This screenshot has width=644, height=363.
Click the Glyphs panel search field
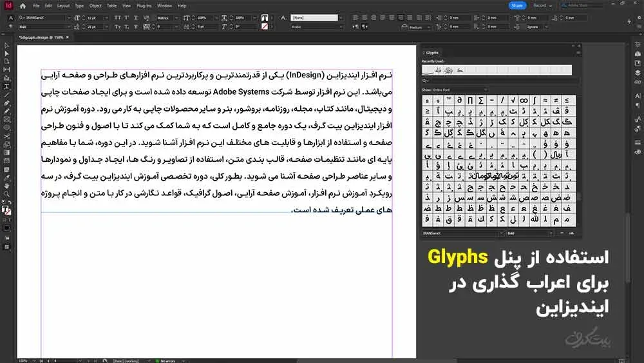coord(500,81)
